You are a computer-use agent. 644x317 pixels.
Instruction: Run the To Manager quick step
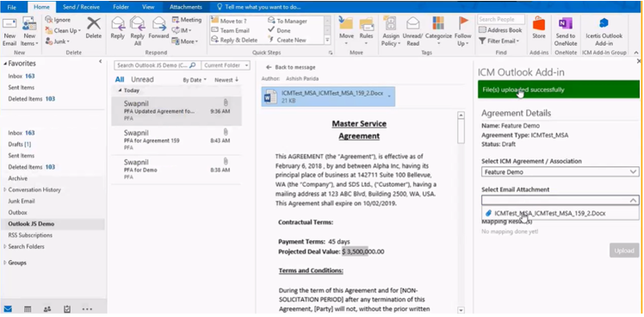tap(288, 21)
